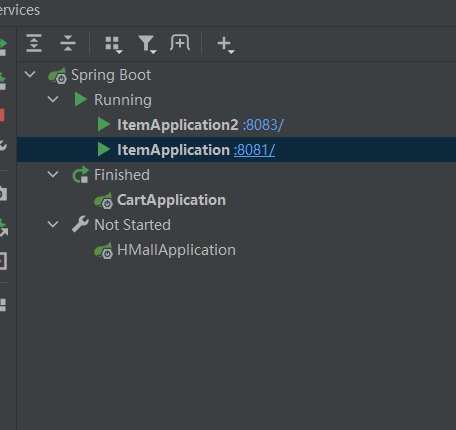The height and width of the screenshot is (430, 456).
Task: Open the :8081/ port link
Action: point(254,150)
